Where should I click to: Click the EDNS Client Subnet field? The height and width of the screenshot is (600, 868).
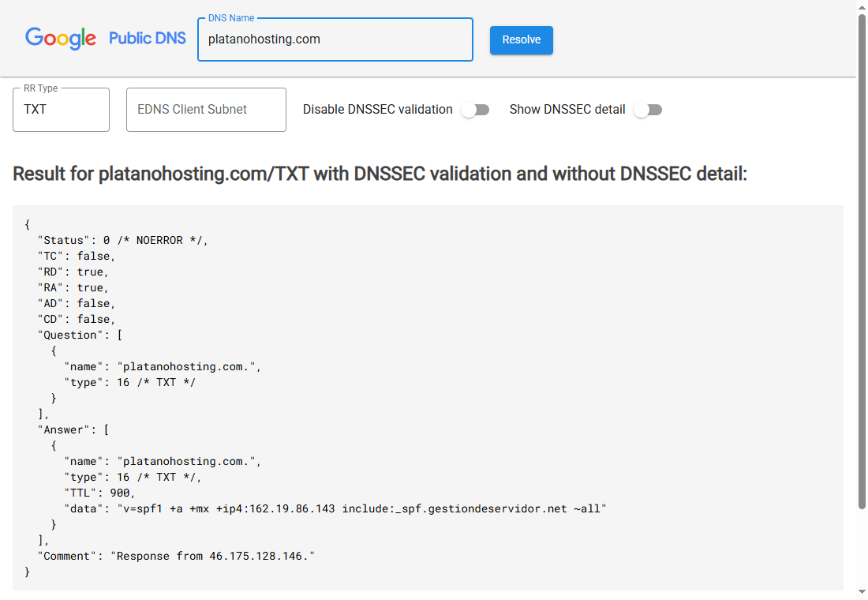pos(206,110)
